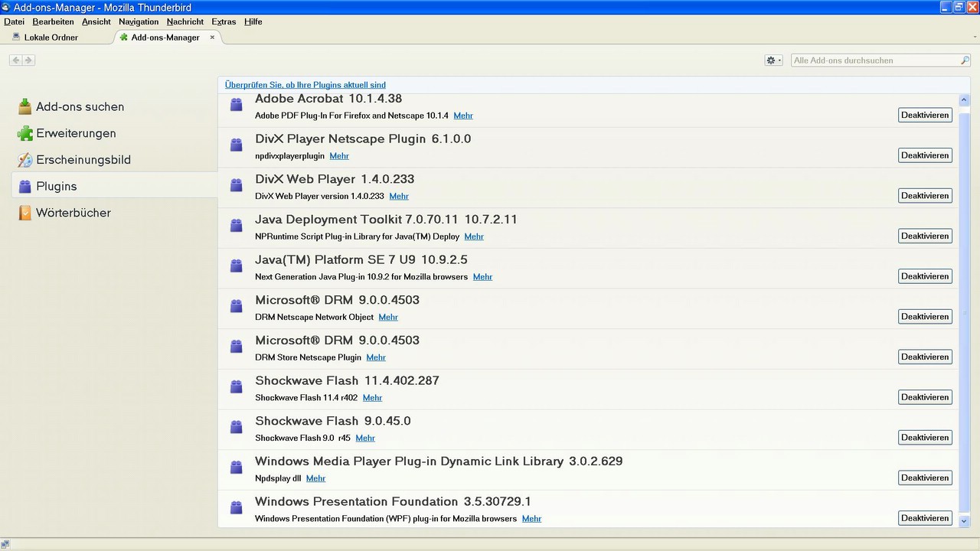Deactivate the Shockwave Flash 9.0.45.0 plugin
980x551 pixels.
point(925,438)
